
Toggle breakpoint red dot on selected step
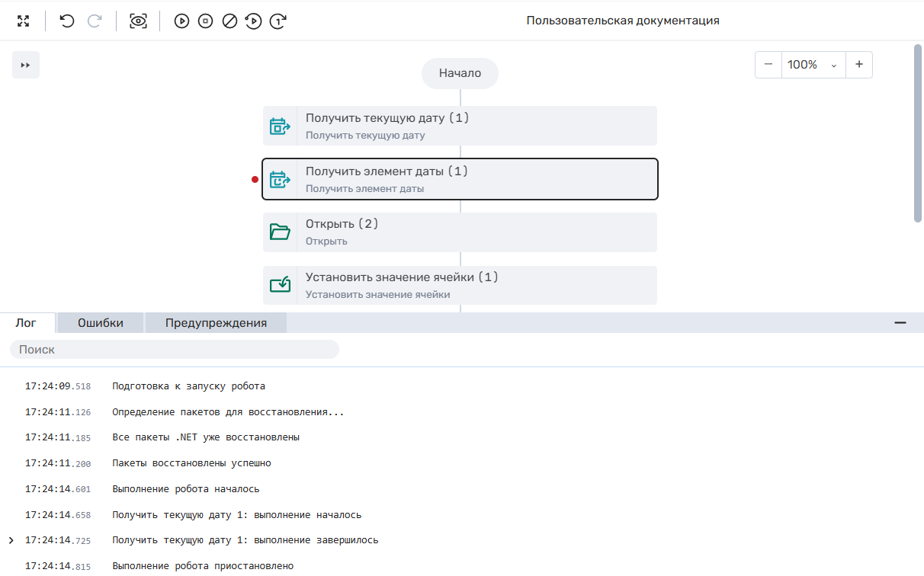click(x=255, y=180)
